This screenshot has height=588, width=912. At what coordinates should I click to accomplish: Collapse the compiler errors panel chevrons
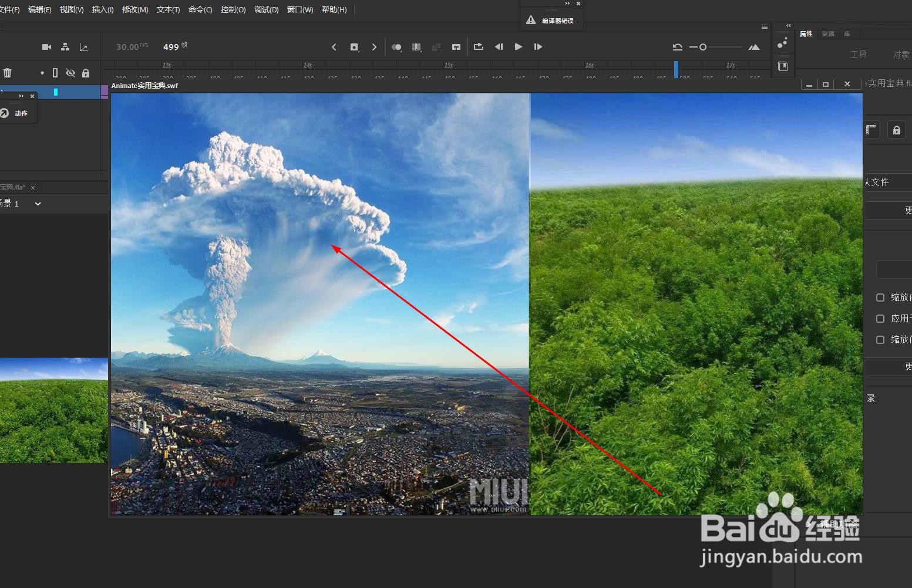click(x=567, y=4)
